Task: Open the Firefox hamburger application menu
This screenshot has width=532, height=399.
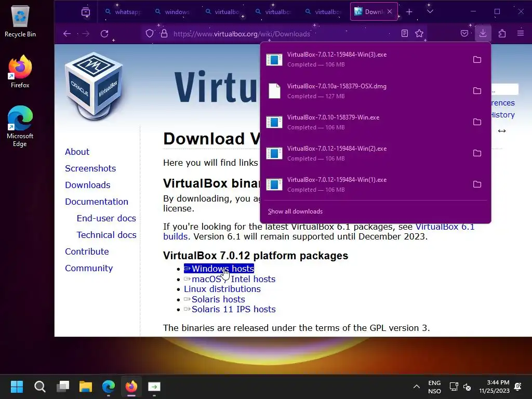Action: point(521,33)
